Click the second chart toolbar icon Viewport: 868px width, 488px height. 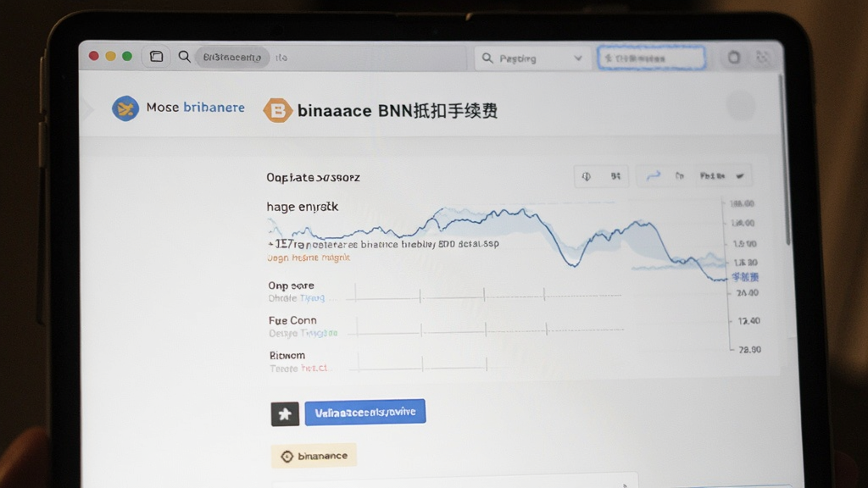click(615, 176)
